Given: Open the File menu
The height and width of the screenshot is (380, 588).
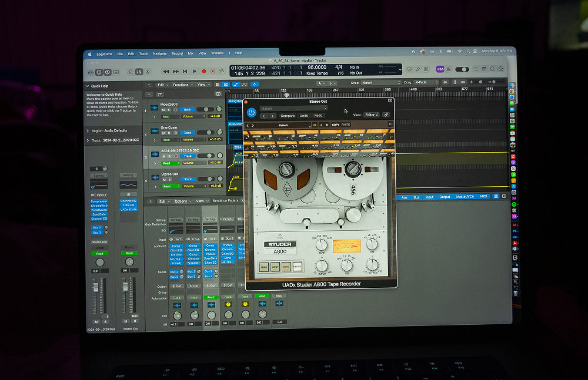Looking at the screenshot, I should 120,54.
